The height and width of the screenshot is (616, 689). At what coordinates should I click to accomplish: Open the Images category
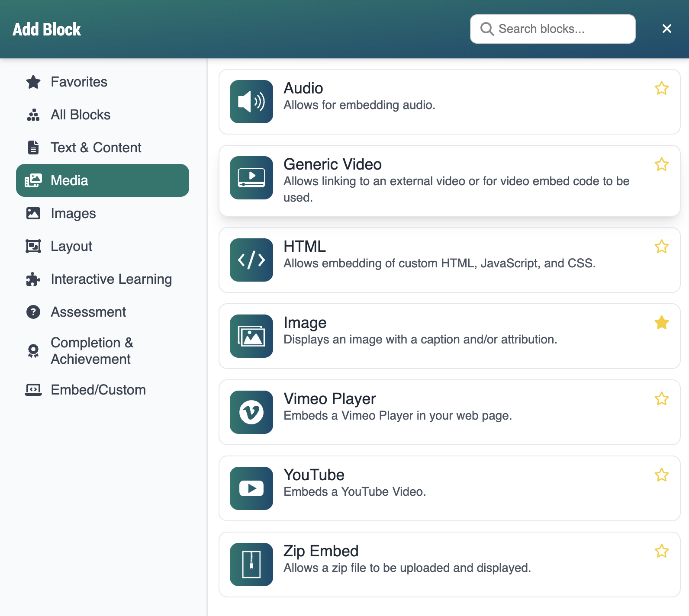103,213
